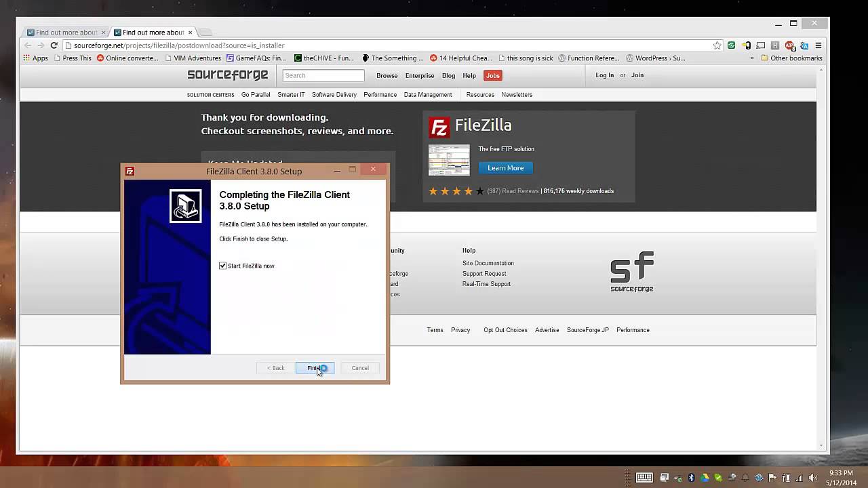
Task: Close the second active Chrome tab
Action: (190, 32)
